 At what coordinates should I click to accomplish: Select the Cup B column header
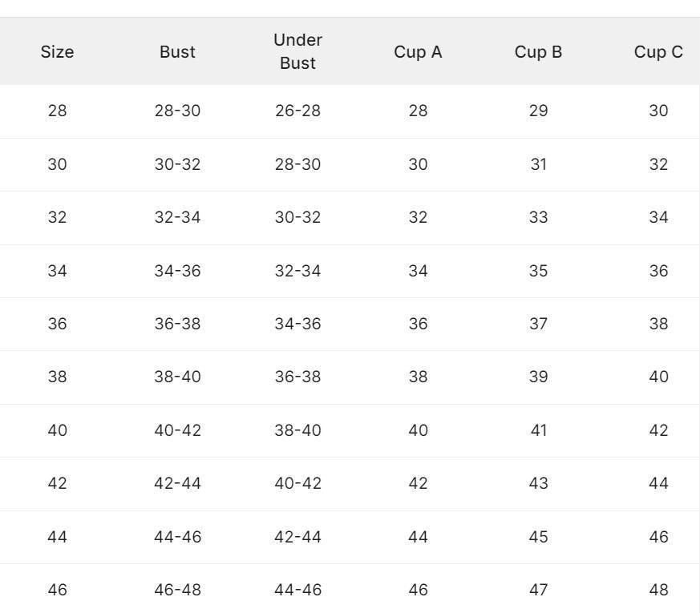click(538, 52)
